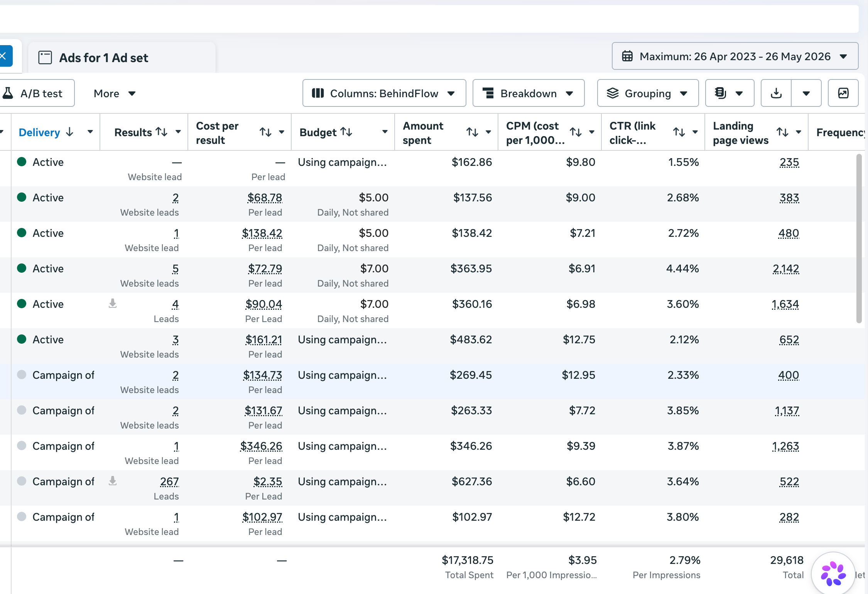Click the Breakdown list icon
The width and height of the screenshot is (868, 594).
(x=488, y=93)
